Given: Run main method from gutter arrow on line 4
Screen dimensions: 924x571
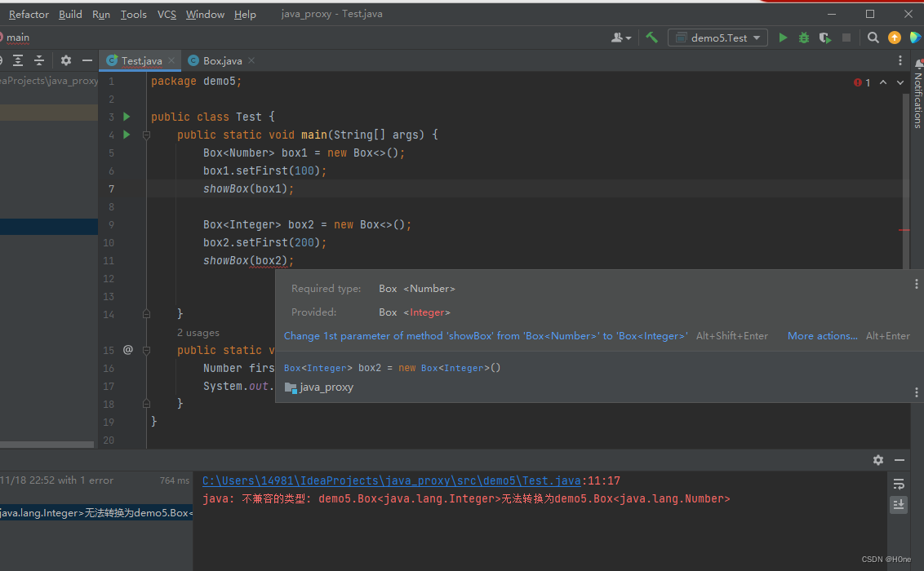Looking at the screenshot, I should click(x=126, y=135).
